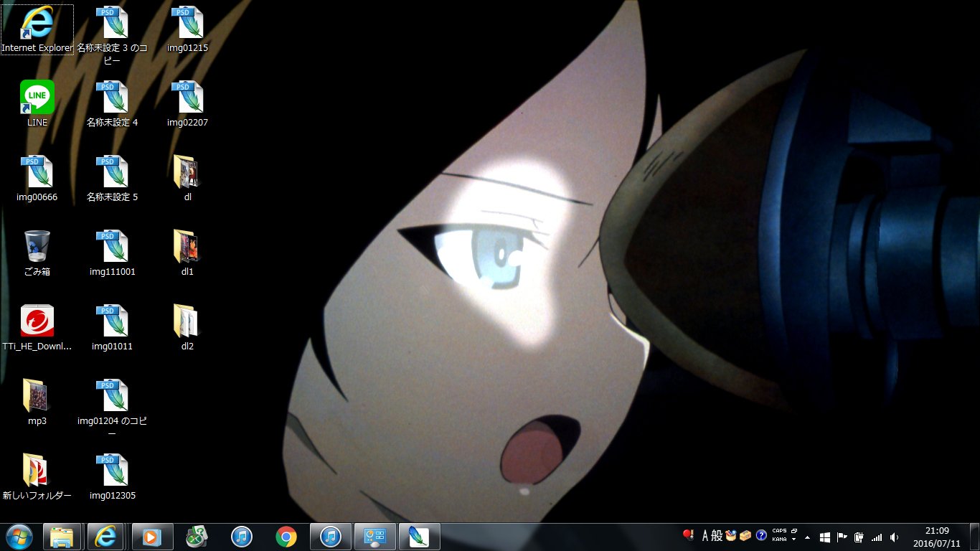Open Windows Explorer from the taskbar
Image resolution: width=980 pixels, height=551 pixels.
pos(62,537)
